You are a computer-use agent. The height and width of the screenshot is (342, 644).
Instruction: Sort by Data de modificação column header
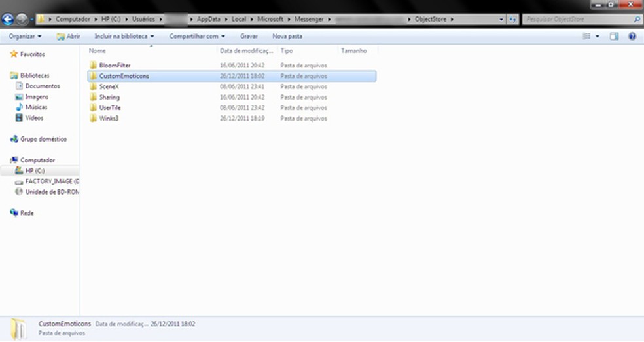(247, 50)
